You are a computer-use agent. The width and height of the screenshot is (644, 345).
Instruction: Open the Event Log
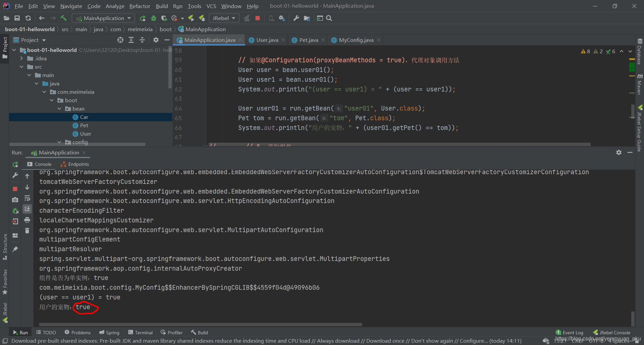click(570, 333)
